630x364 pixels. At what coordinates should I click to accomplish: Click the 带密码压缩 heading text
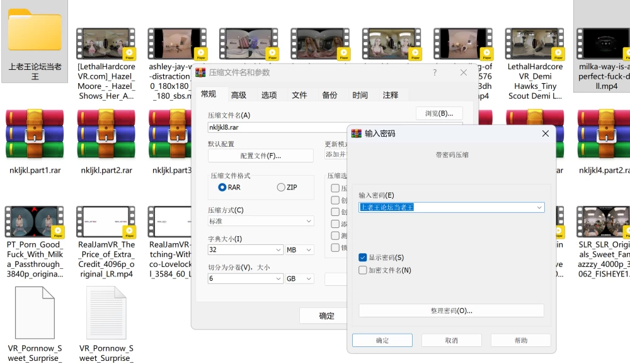452,155
